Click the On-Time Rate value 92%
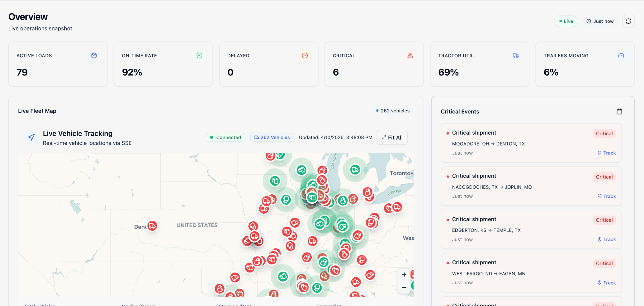The image size is (644, 306). click(x=132, y=72)
